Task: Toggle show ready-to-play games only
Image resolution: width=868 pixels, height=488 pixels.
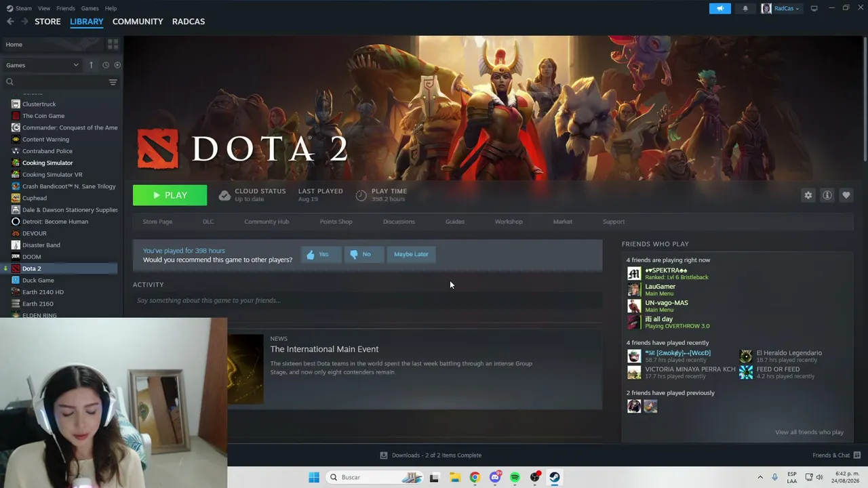Action: [x=117, y=65]
